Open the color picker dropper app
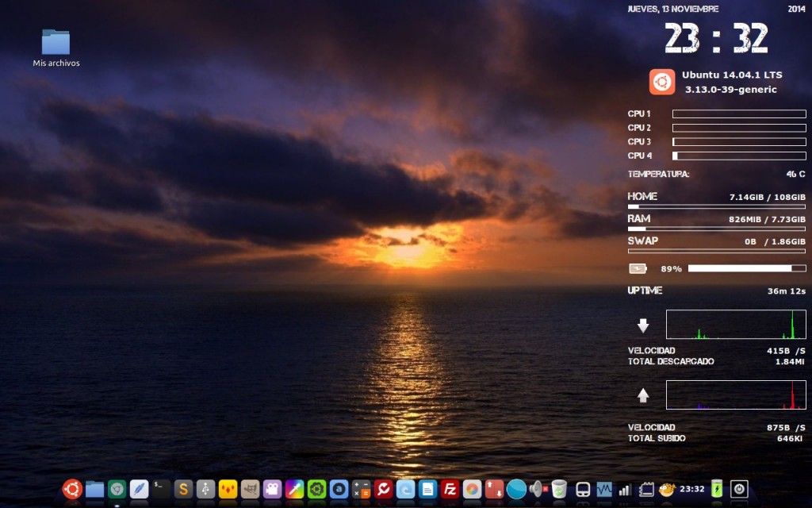 pyautogui.click(x=294, y=489)
